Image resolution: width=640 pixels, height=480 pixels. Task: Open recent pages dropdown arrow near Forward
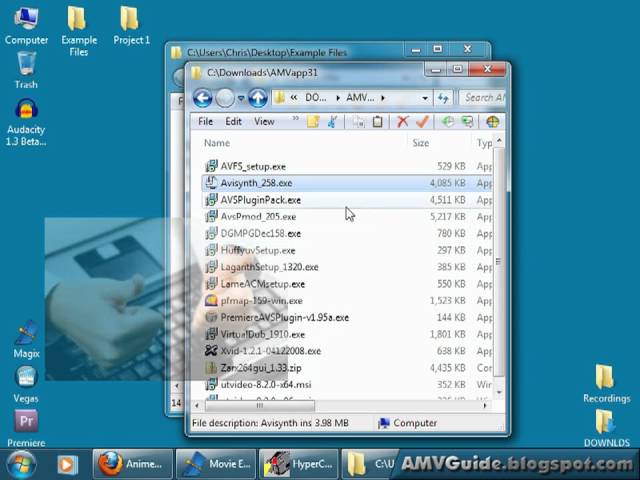point(241,98)
